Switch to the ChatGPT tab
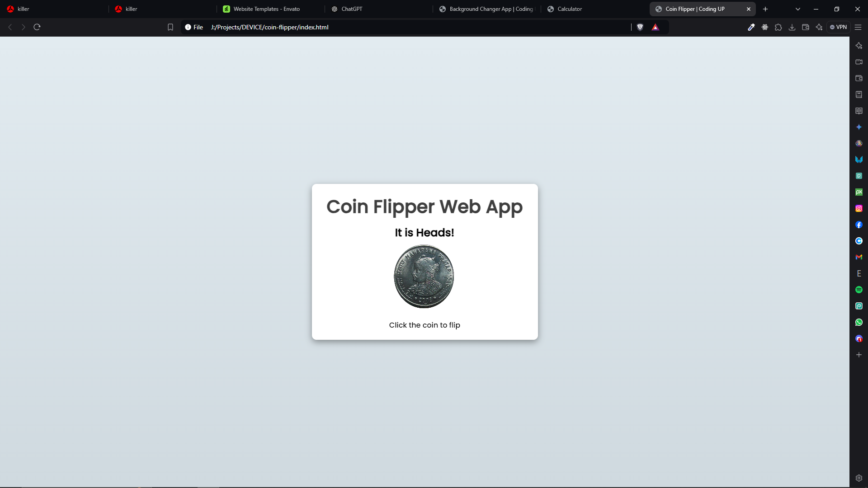The width and height of the screenshot is (868, 488). click(378, 9)
